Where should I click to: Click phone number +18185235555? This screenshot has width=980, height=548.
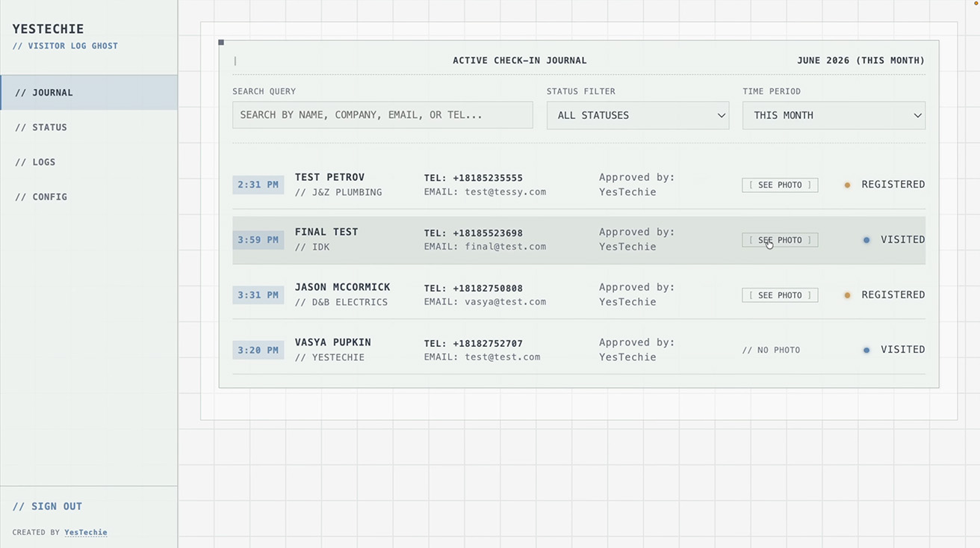pos(488,178)
